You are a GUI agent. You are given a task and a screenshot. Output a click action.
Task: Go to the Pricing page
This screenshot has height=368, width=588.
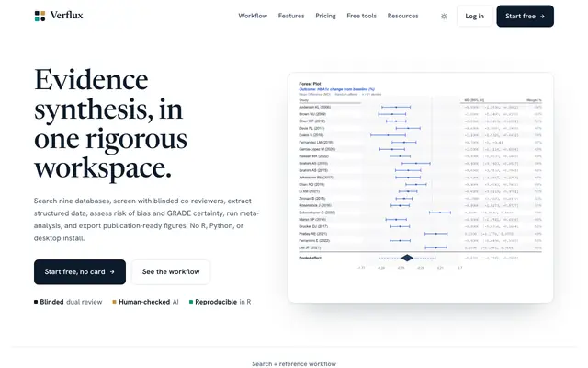tap(325, 16)
